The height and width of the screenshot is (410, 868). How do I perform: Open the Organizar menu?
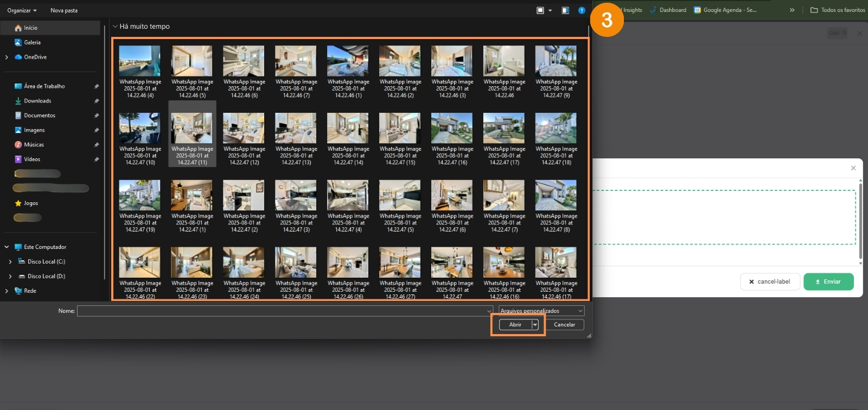point(22,10)
